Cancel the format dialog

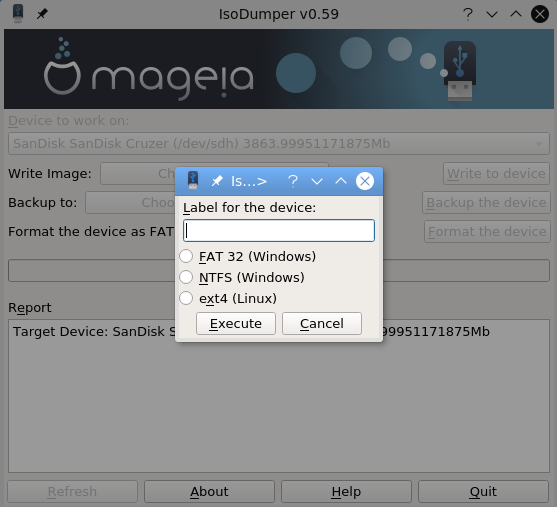click(x=322, y=323)
